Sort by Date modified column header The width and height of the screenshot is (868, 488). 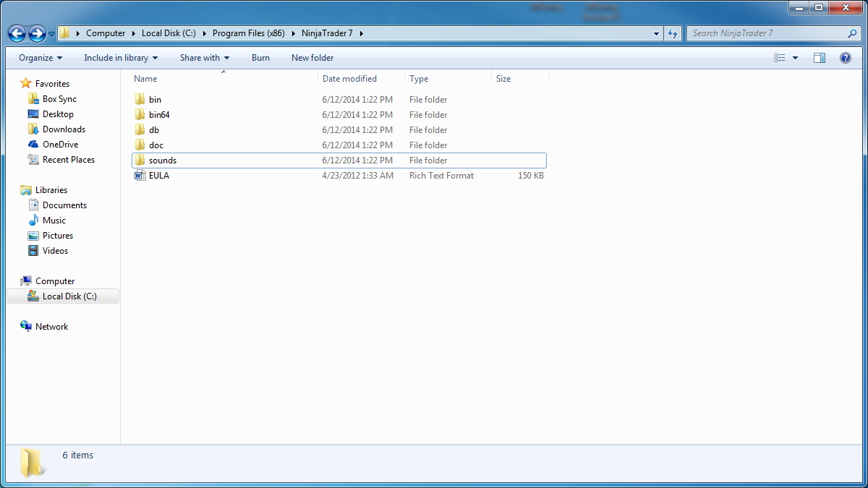pyautogui.click(x=361, y=79)
